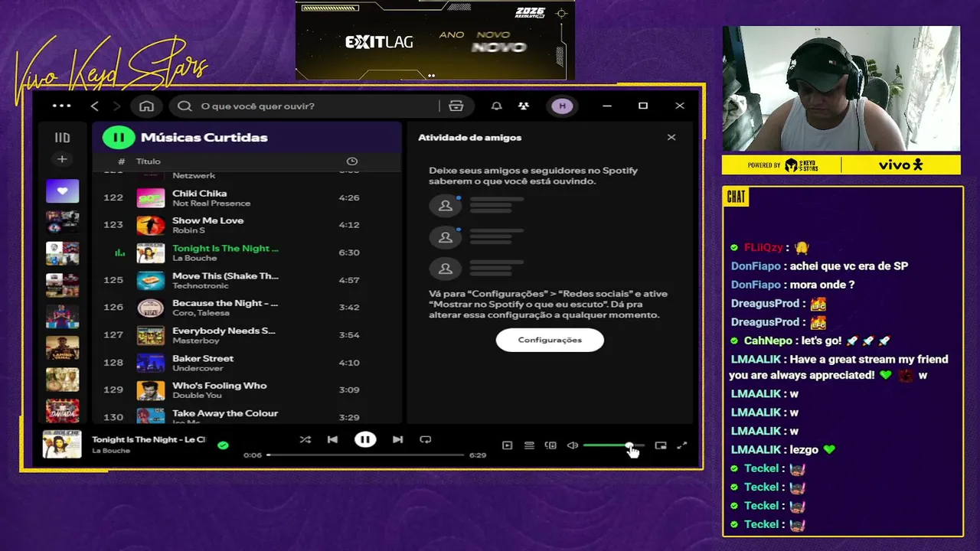Close the 'Atividade de amigos' panel
The image size is (980, 551).
tap(671, 137)
